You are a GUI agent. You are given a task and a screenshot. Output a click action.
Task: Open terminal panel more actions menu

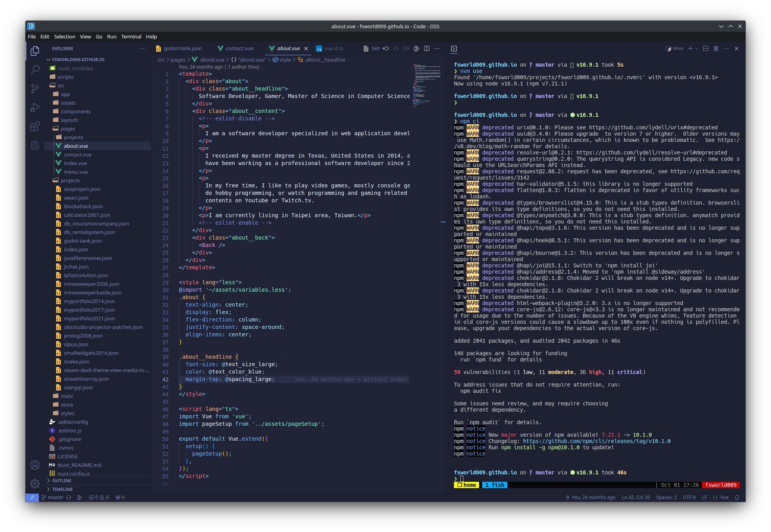point(726,49)
